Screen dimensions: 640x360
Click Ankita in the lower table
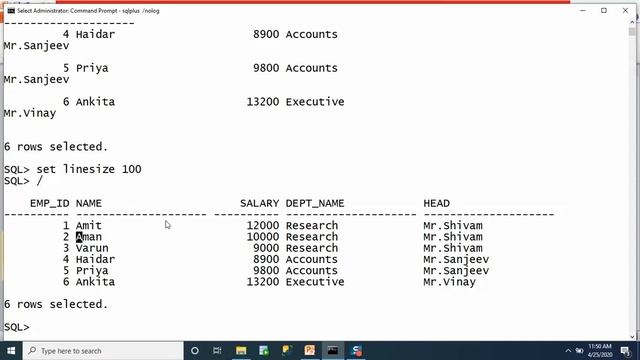(95, 282)
